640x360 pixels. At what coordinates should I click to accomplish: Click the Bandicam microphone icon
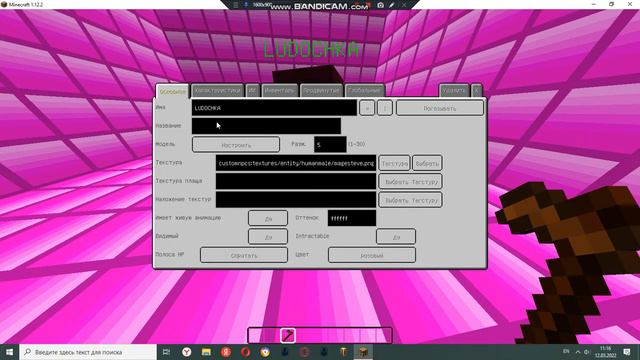tap(246, 5)
